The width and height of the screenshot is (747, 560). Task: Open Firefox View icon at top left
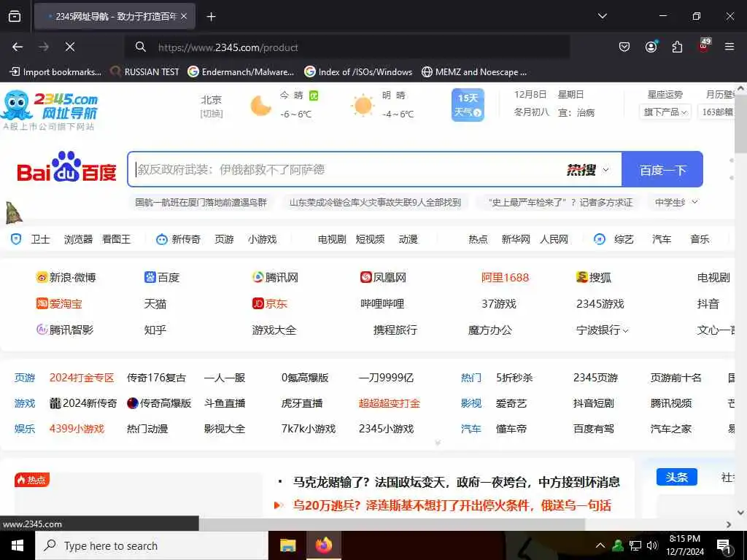(x=15, y=17)
